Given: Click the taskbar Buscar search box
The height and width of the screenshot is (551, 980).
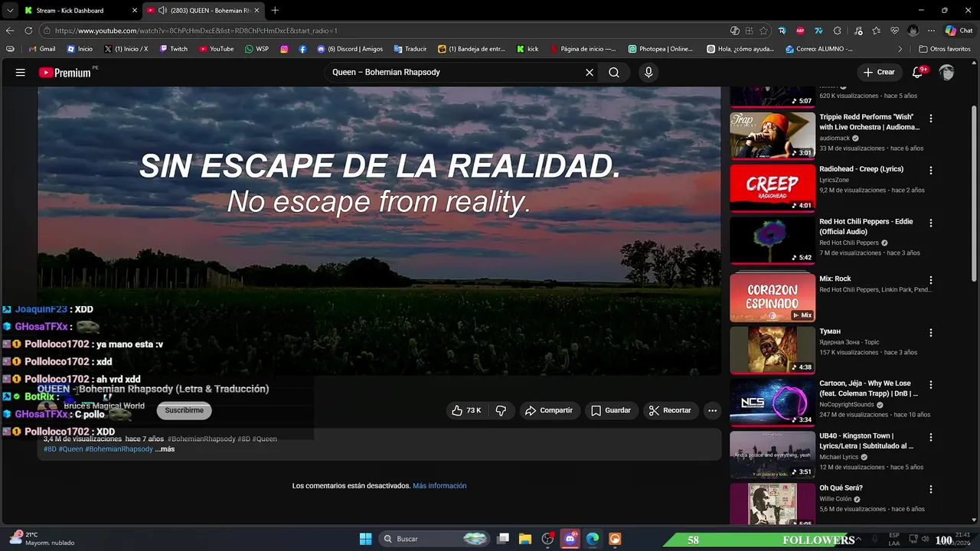Looking at the screenshot, I should pos(434,539).
